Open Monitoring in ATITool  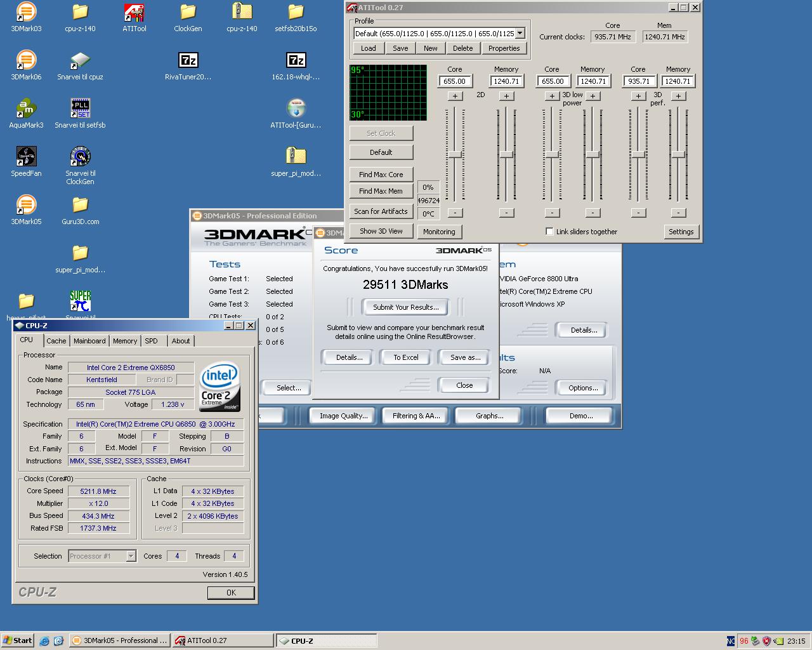coord(439,232)
